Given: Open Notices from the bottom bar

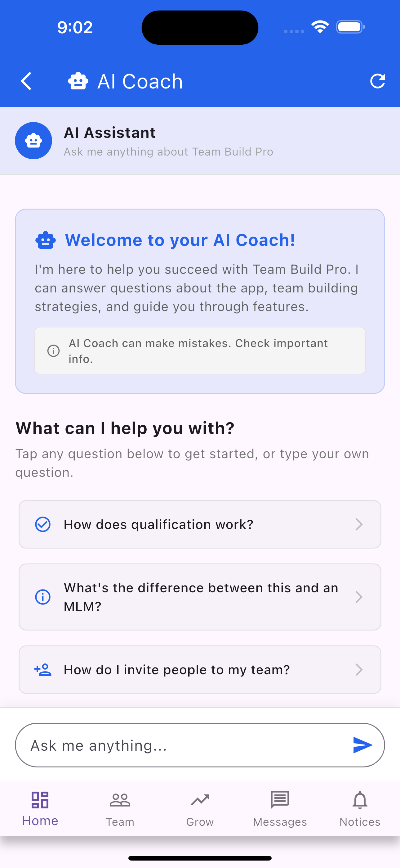Looking at the screenshot, I should click(x=360, y=809).
